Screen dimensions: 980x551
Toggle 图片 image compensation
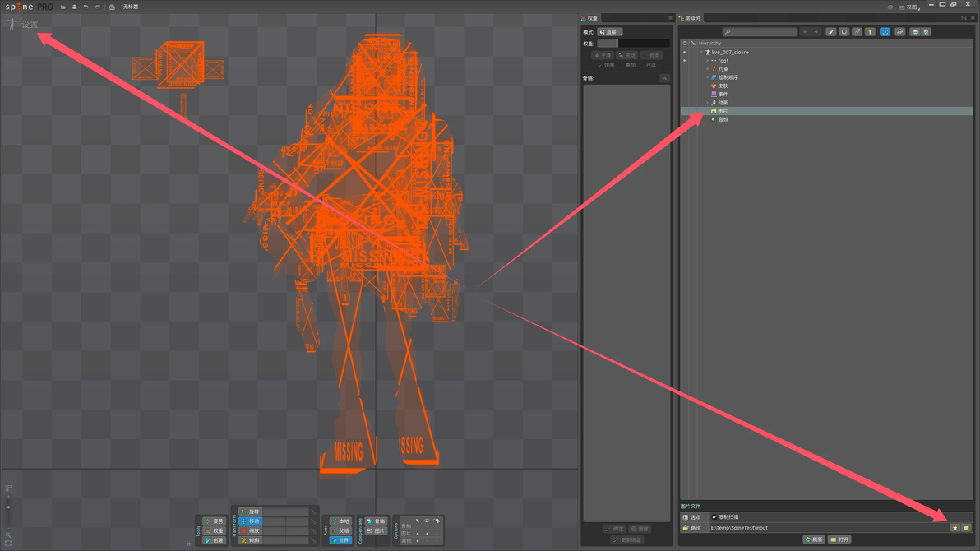pyautogui.click(x=377, y=530)
